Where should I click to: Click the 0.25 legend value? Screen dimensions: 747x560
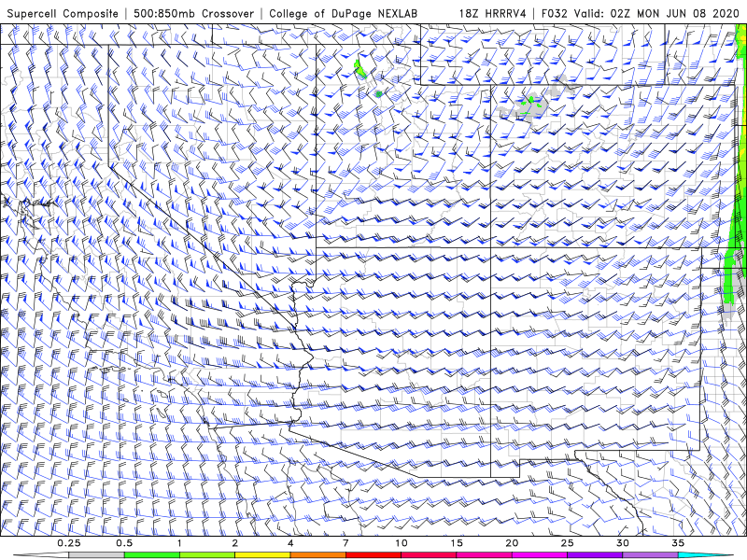(69, 543)
